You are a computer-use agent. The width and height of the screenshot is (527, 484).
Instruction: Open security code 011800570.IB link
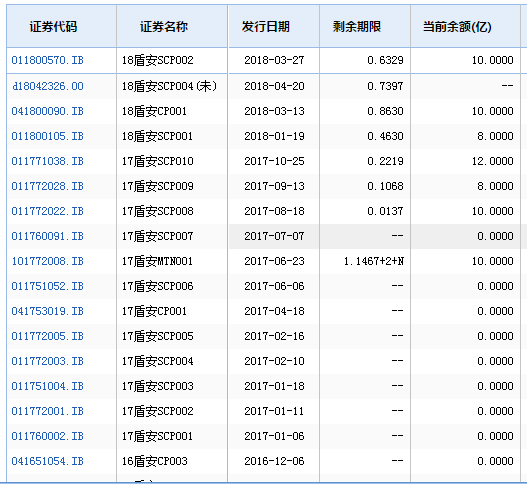[x=47, y=60]
